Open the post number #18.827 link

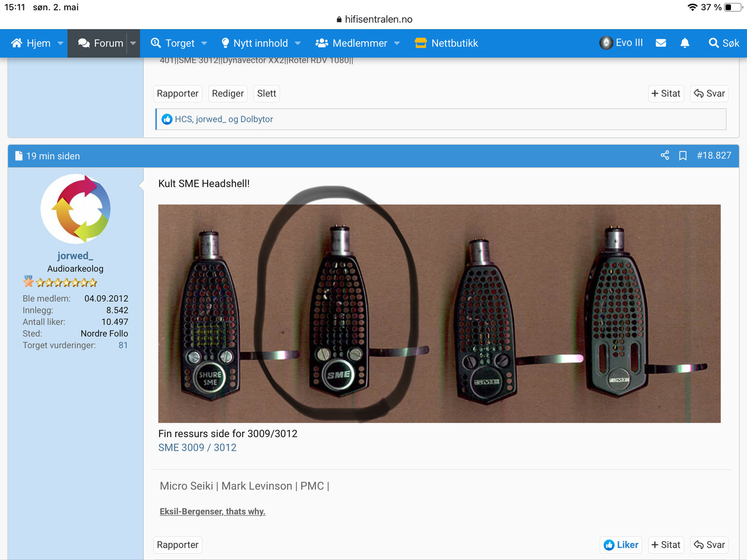point(714,156)
